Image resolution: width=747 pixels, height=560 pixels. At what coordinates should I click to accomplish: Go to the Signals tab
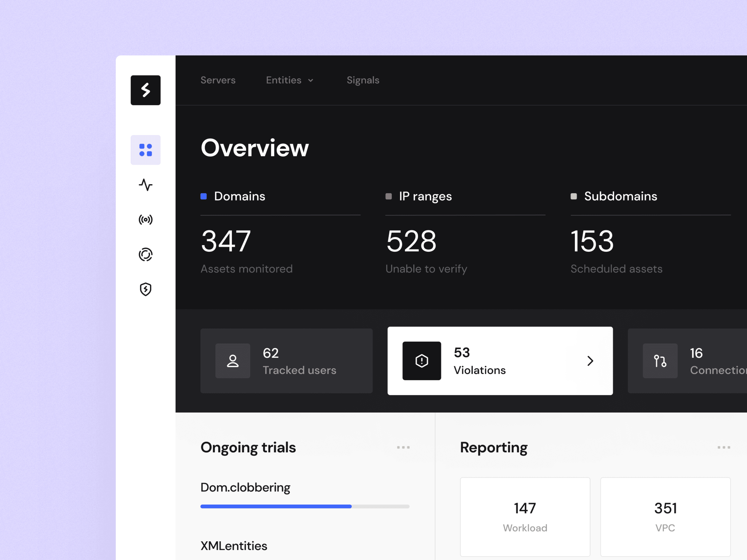point(363,80)
